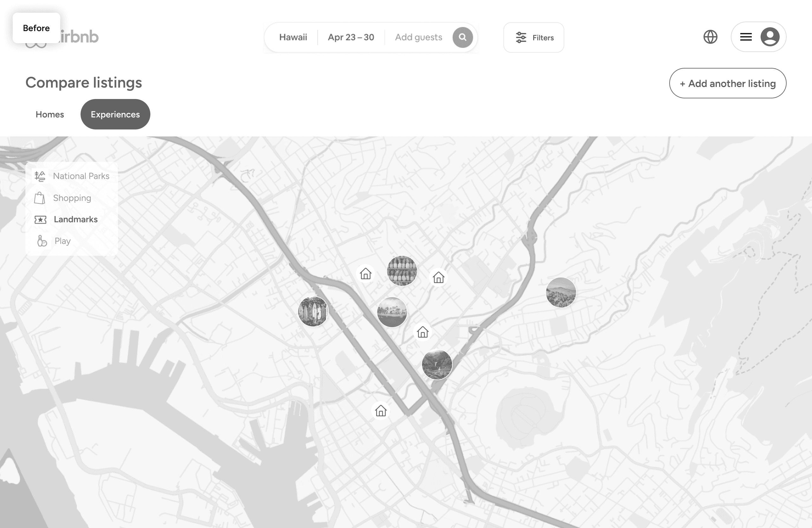Select the Experiences tab
The height and width of the screenshot is (528, 812).
tap(115, 114)
